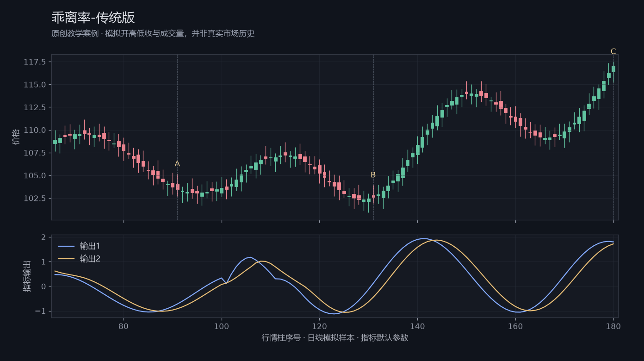The height and width of the screenshot is (361, 644).
Task: Click the x-axis tick label 140
Action: point(417,325)
